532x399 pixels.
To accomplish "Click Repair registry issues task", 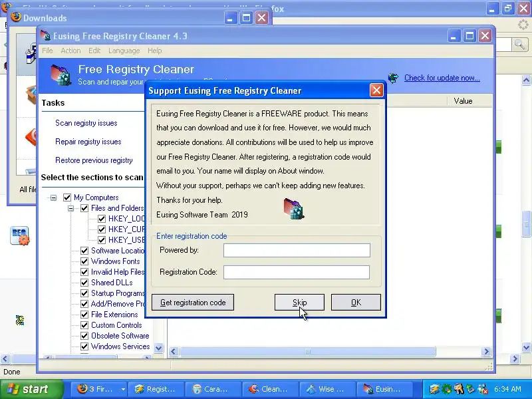I will click(88, 142).
